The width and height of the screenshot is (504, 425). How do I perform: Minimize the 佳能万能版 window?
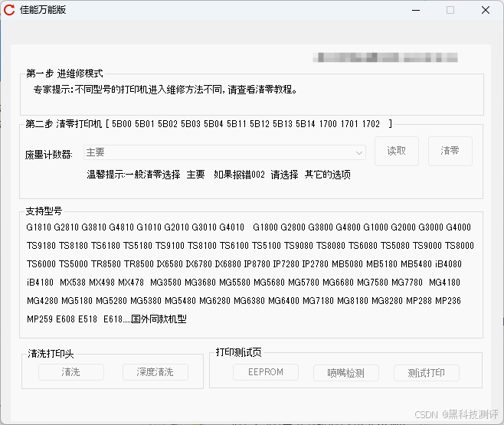416,10
